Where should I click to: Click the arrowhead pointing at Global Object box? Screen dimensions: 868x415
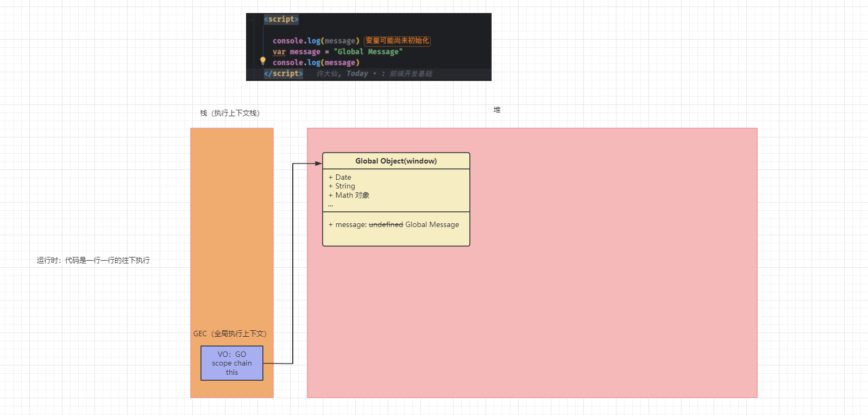tap(318, 163)
